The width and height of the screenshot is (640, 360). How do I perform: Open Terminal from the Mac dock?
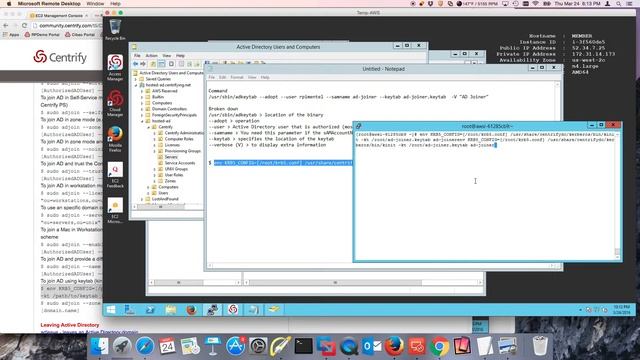pyautogui.click(x=304, y=346)
